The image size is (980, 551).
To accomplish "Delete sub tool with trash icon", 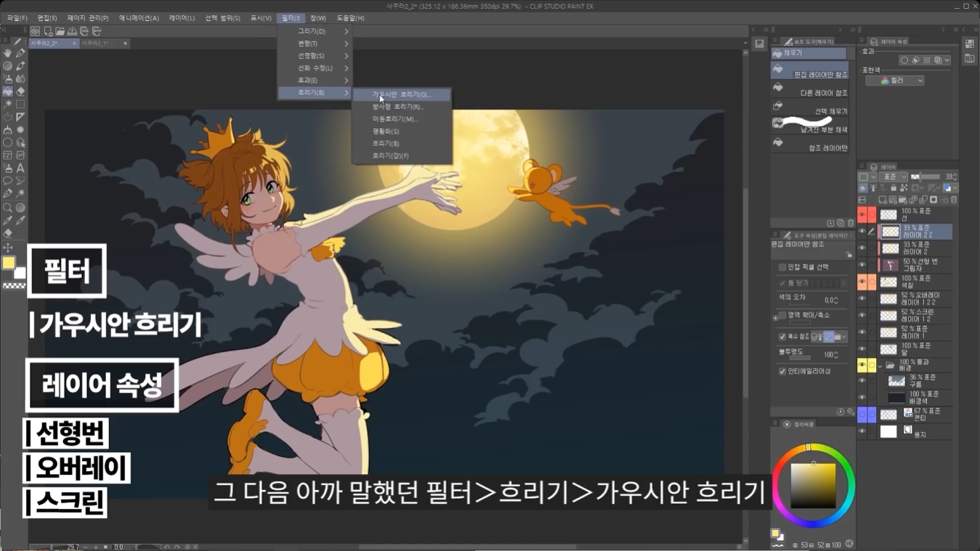I will pyautogui.click(x=851, y=223).
